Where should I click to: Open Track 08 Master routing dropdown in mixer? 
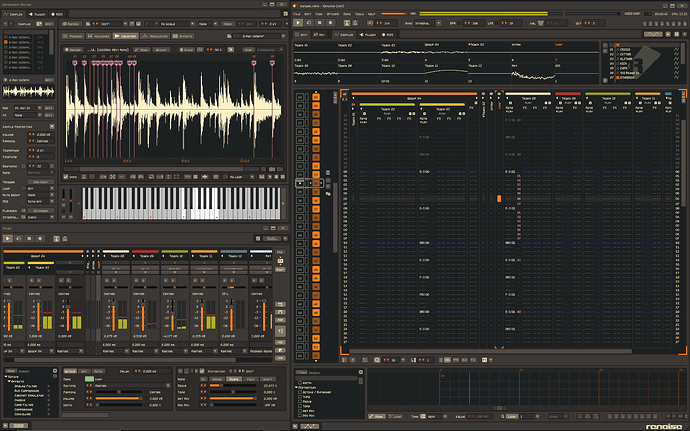pos(115,351)
